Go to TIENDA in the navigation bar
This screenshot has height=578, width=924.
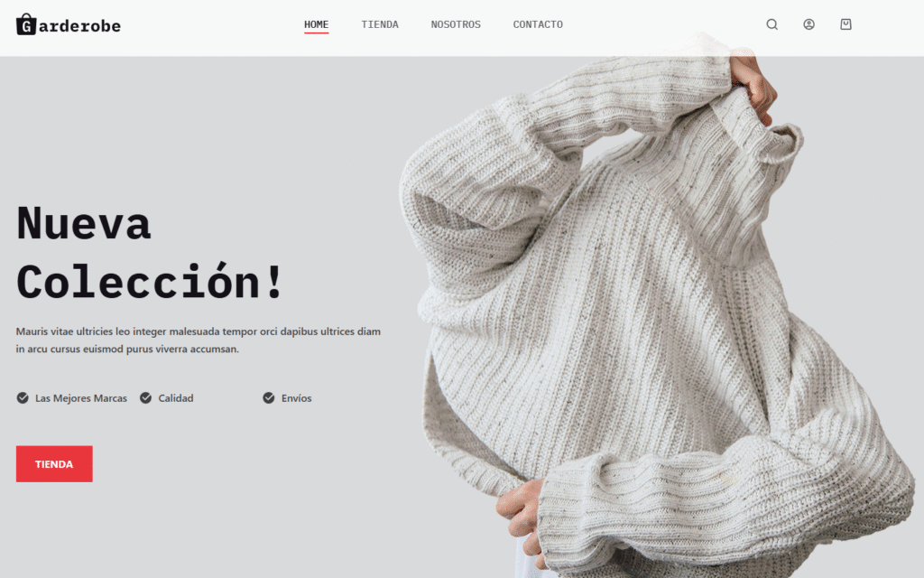[x=380, y=24]
